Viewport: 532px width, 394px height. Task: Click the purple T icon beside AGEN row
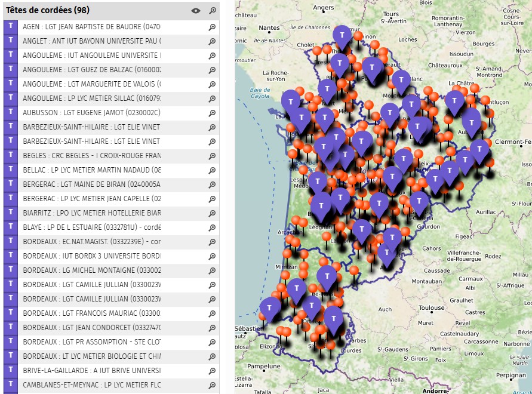pos(11,27)
